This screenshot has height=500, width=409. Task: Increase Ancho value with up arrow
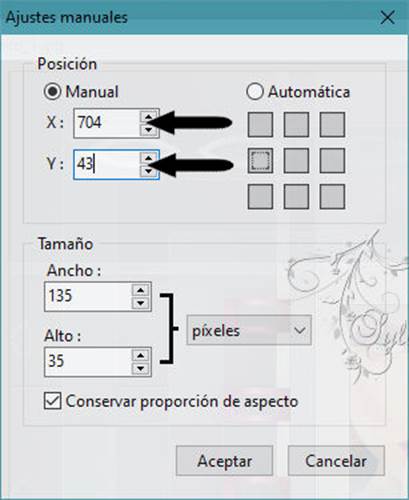140,290
